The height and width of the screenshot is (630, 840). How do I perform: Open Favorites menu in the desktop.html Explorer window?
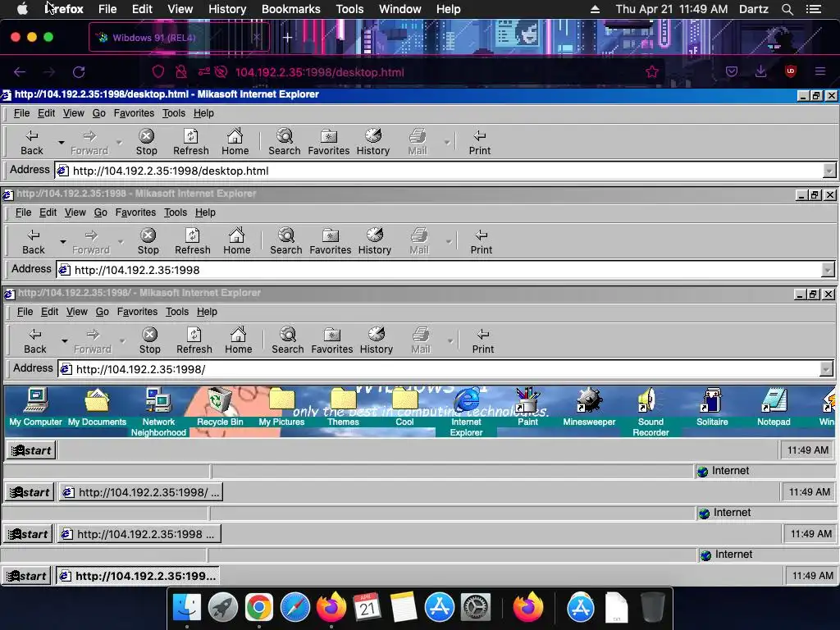pos(134,113)
